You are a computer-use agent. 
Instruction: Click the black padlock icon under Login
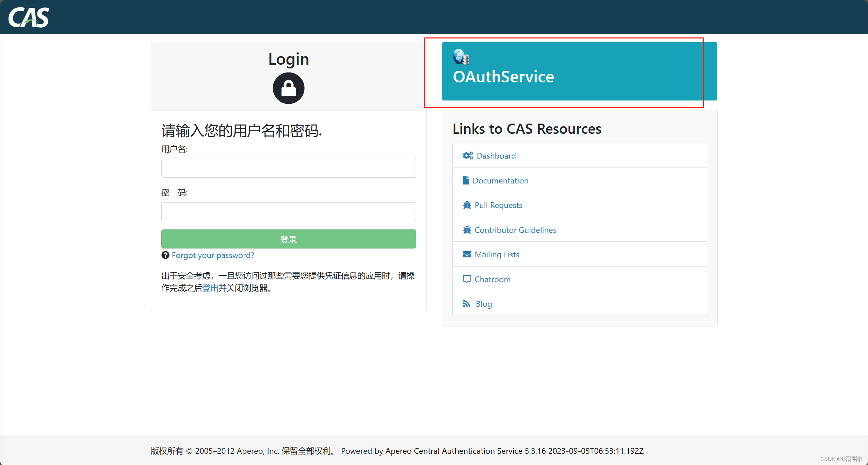point(288,88)
